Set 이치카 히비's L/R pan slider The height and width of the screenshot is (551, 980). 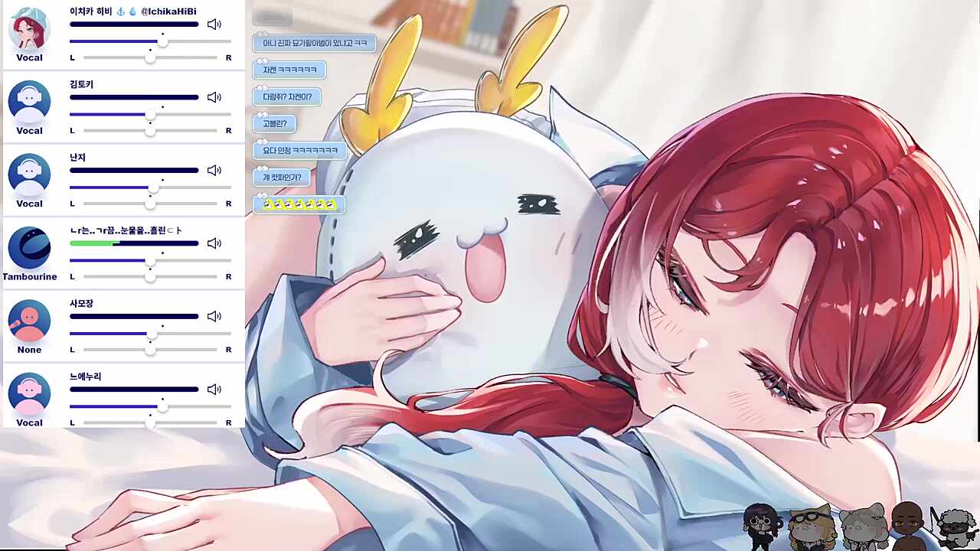click(x=150, y=57)
